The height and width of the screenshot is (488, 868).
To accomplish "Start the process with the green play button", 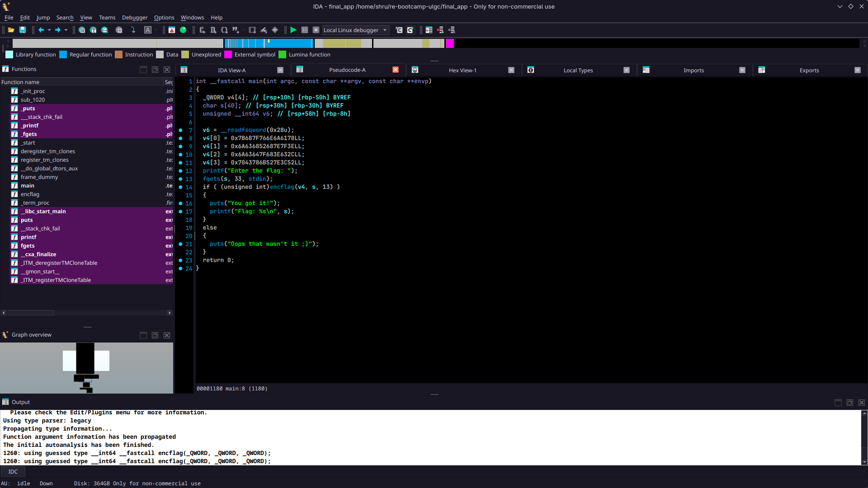I will pos(293,30).
